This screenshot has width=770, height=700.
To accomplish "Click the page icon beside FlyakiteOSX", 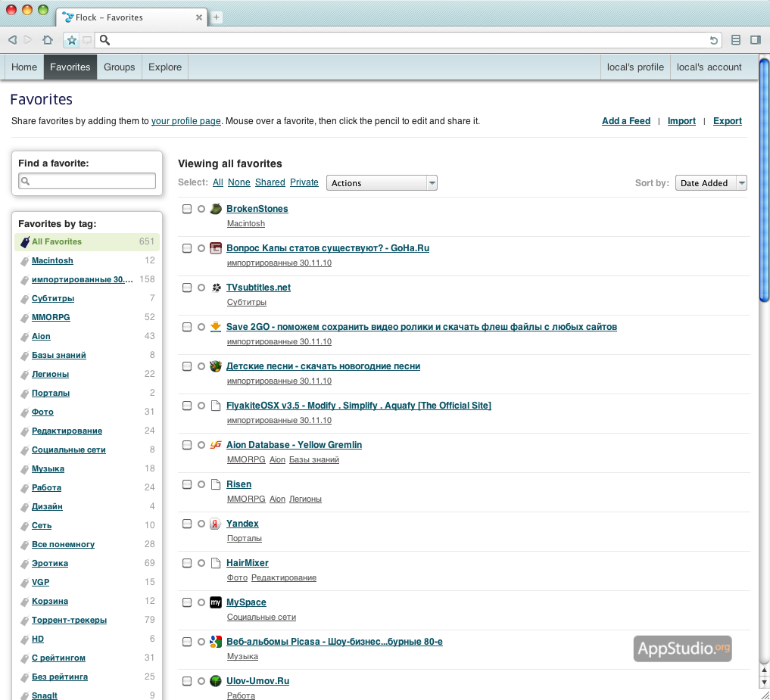I will pos(216,406).
